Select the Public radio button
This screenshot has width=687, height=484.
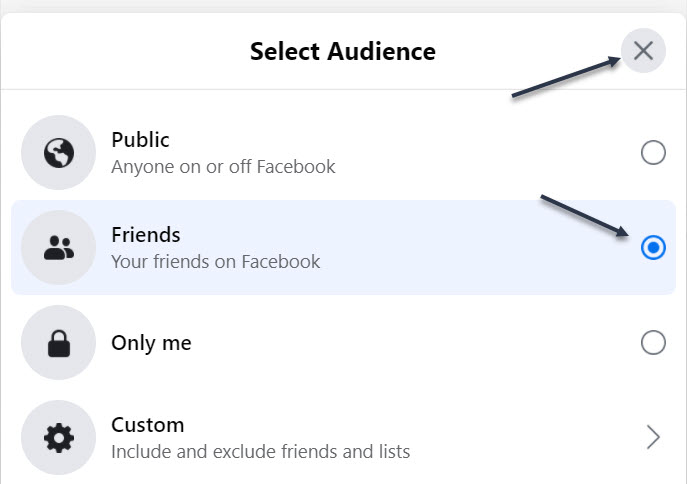coord(653,152)
